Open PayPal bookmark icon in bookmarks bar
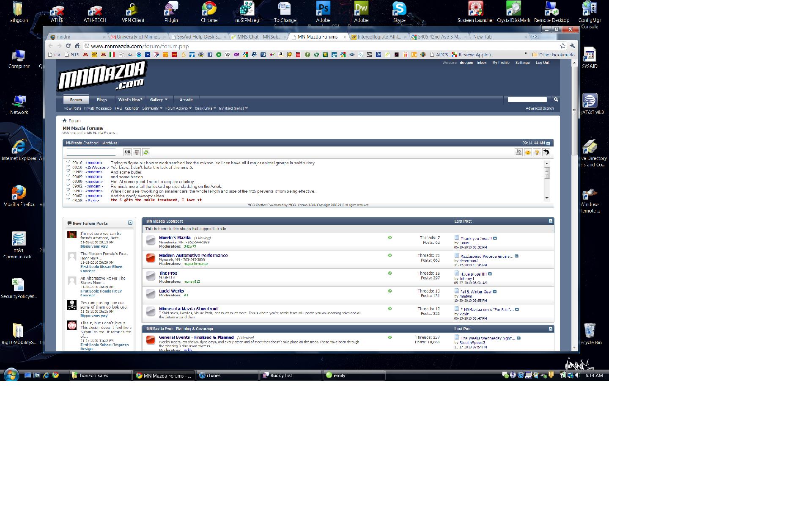 tap(254, 55)
